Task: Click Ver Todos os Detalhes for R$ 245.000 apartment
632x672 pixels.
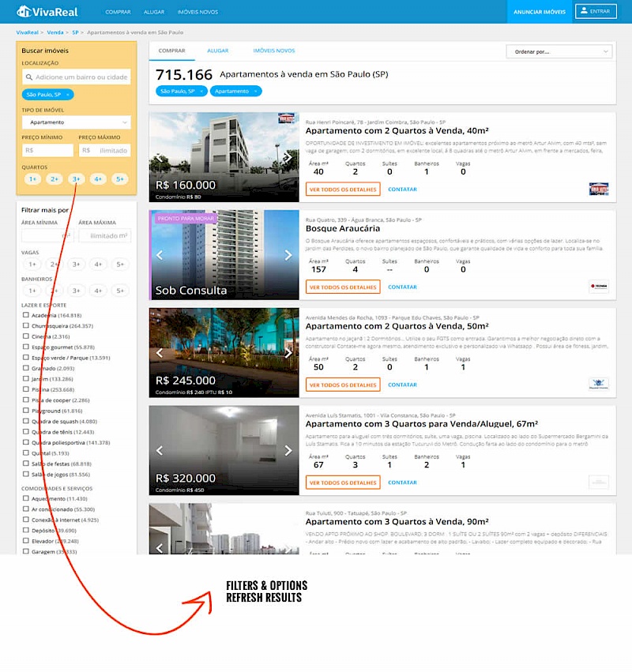Action: click(x=343, y=385)
